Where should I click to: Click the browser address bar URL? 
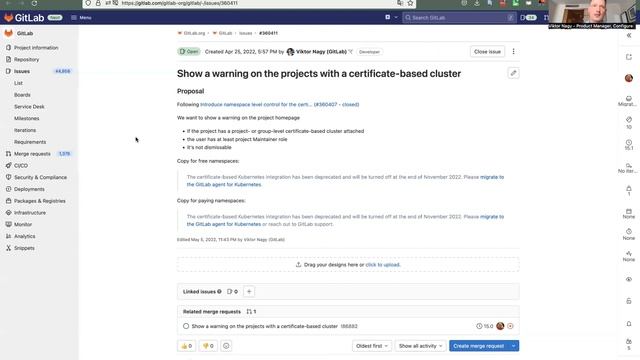180,3
